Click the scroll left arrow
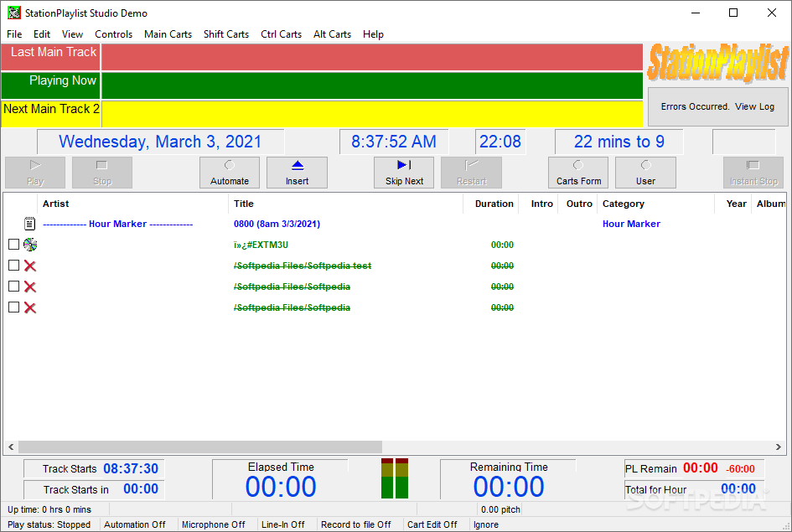The image size is (792, 532). click(x=11, y=447)
